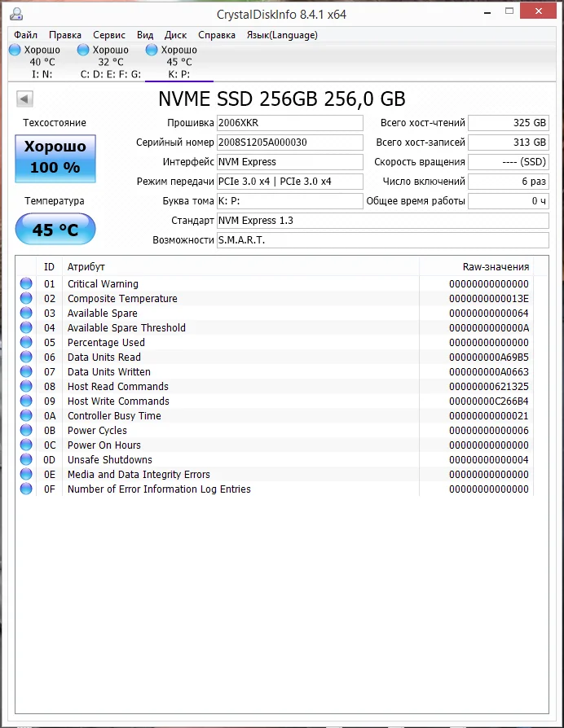Click the Raw-значения column header
The image size is (564, 728).
click(x=476, y=267)
